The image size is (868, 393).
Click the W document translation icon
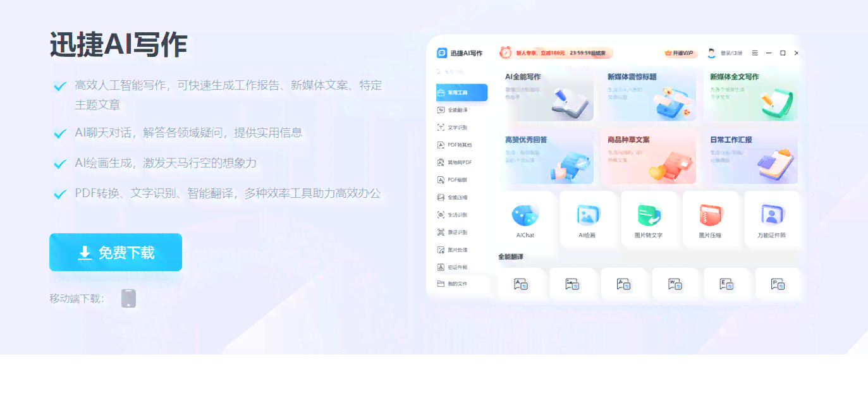point(676,284)
